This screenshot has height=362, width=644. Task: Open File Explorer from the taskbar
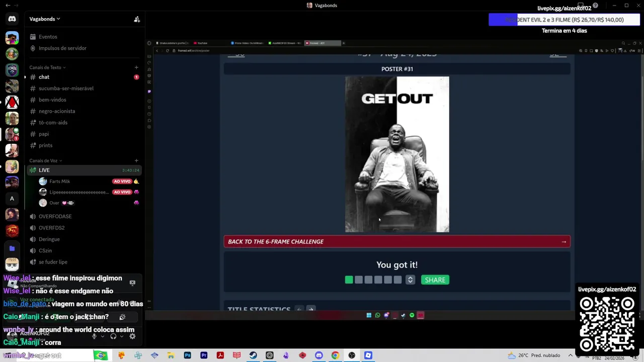pyautogui.click(x=171, y=355)
